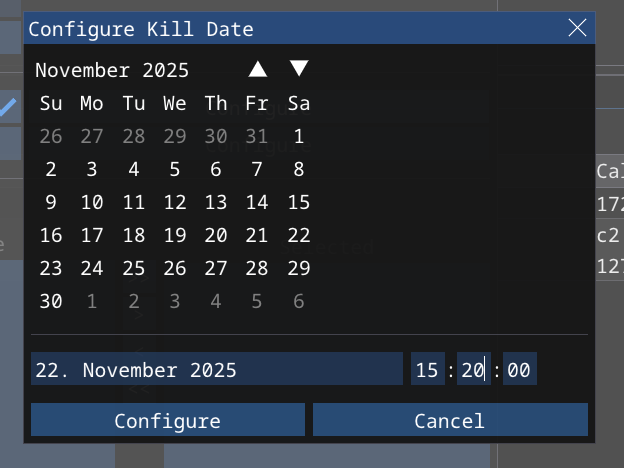Select the minutes field showing 20
The width and height of the screenshot is (624, 468).
[x=473, y=370]
